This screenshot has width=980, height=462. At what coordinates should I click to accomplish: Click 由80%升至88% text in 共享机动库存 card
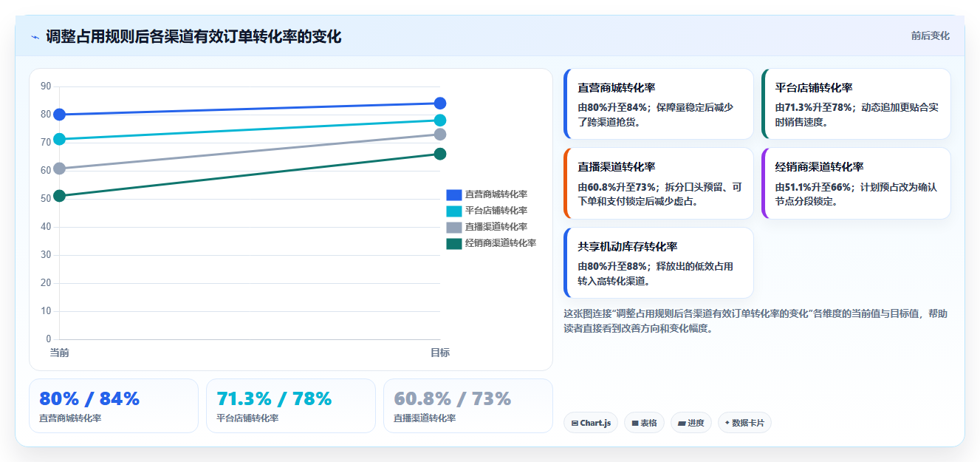pos(613,266)
